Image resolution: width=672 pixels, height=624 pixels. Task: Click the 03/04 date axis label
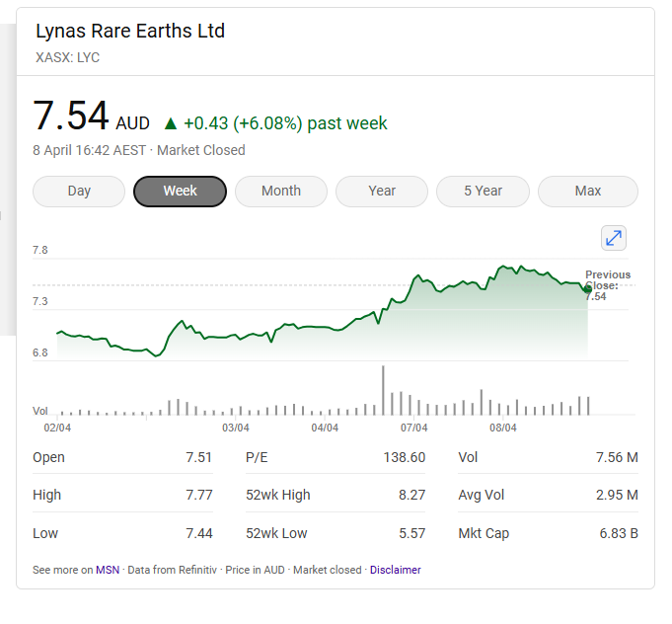coord(235,428)
